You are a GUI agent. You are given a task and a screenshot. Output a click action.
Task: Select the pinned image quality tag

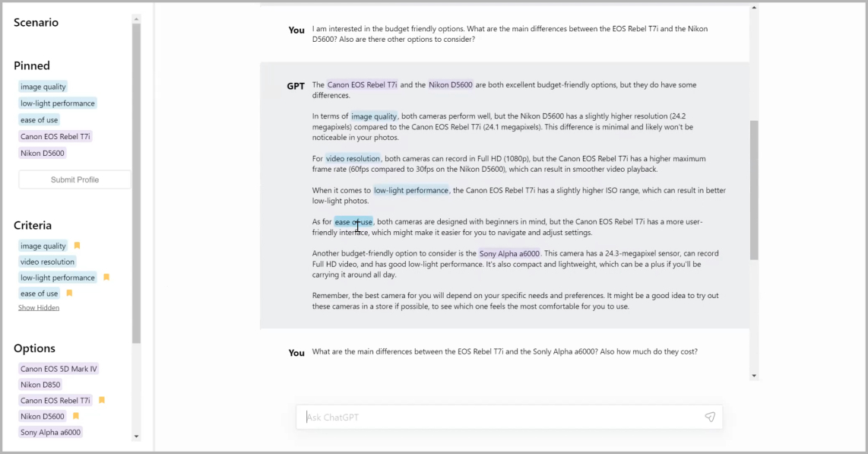click(43, 87)
